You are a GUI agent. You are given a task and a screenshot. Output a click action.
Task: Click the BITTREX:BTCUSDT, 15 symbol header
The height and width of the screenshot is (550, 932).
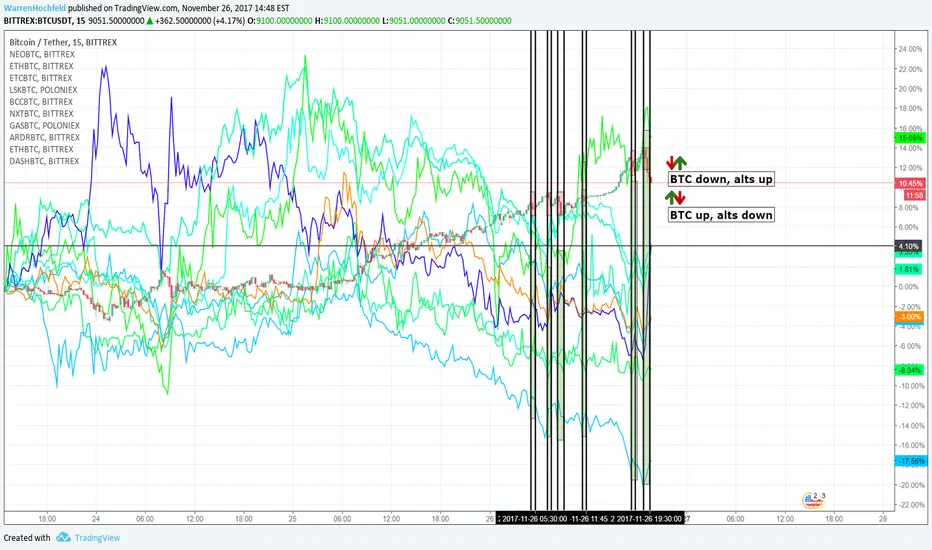click(x=44, y=21)
